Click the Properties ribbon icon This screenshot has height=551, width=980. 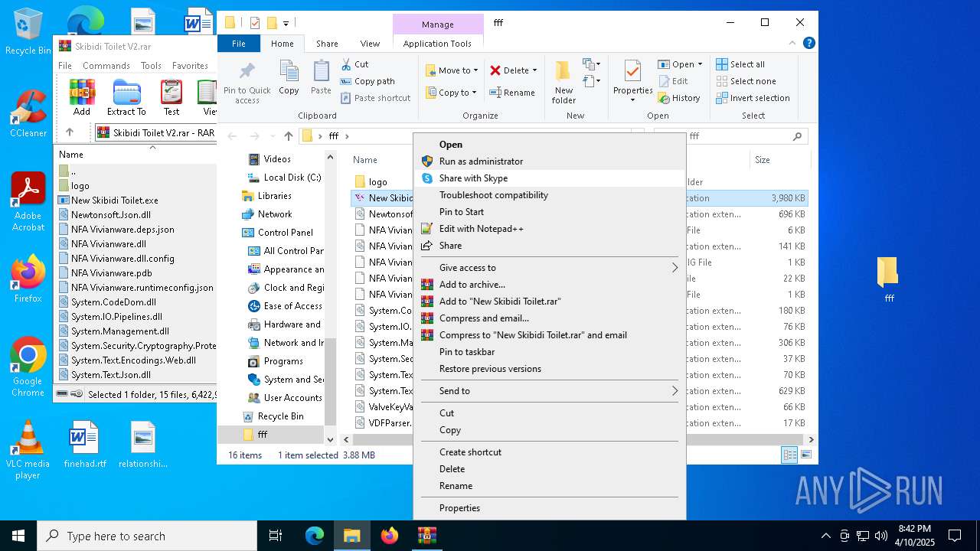tap(632, 82)
